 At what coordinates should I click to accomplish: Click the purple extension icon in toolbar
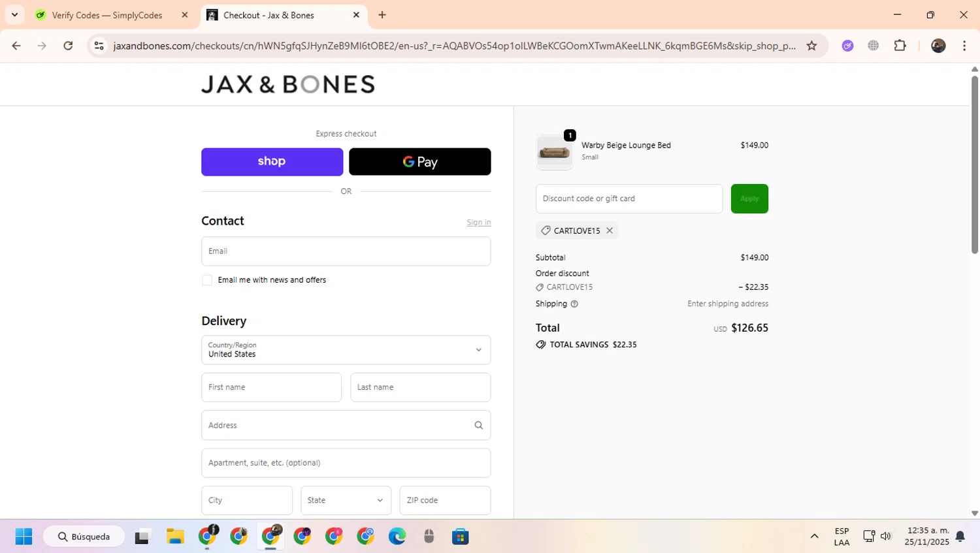click(x=847, y=46)
